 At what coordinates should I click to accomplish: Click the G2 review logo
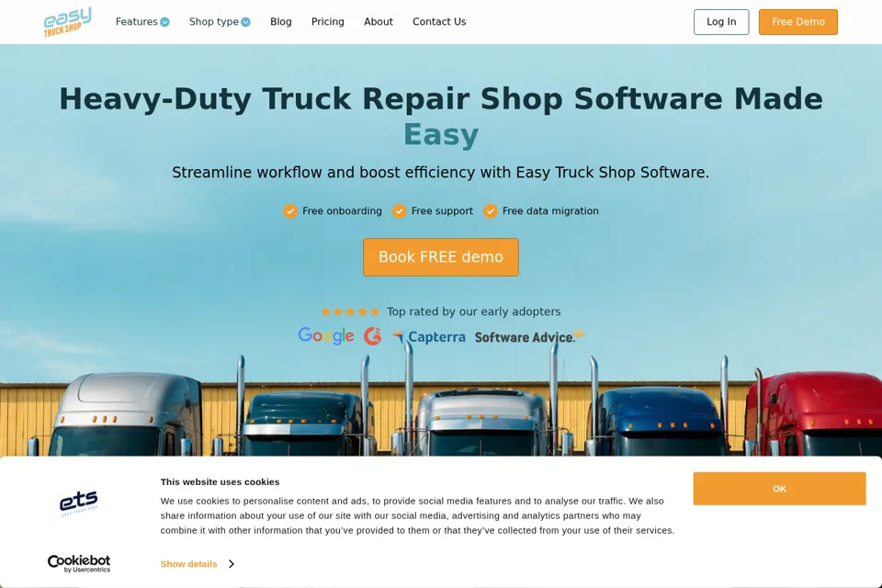[372, 336]
